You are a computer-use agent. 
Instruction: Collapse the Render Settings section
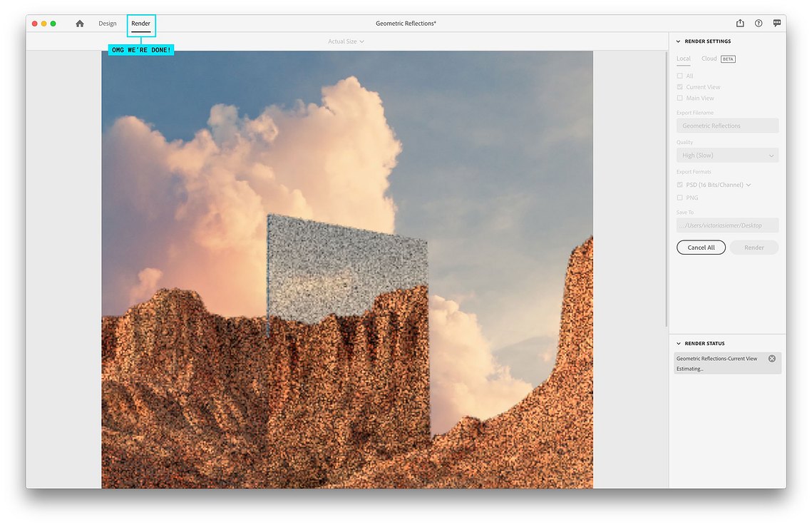click(679, 41)
